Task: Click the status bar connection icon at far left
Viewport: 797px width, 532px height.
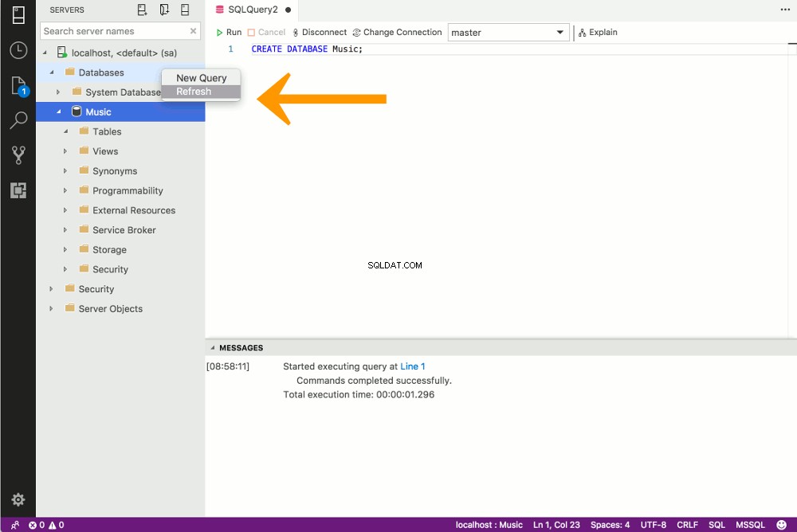Action: pyautogui.click(x=14, y=525)
